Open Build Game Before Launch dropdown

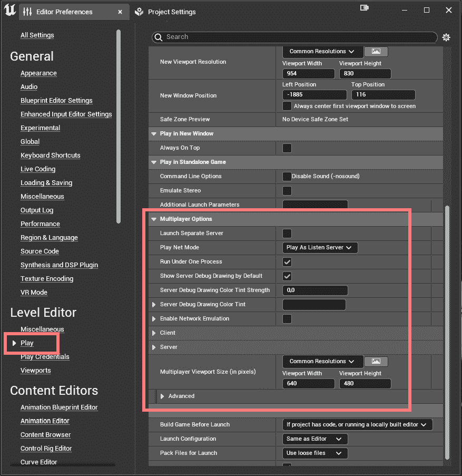(x=357, y=424)
